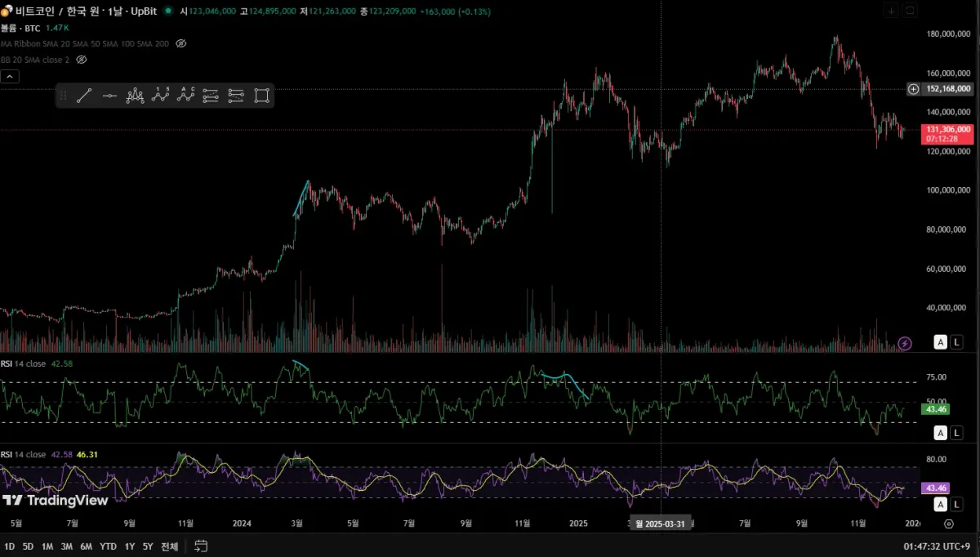Click the 2024 label on time axis
Screen dimensions: 980x557
coord(241,524)
